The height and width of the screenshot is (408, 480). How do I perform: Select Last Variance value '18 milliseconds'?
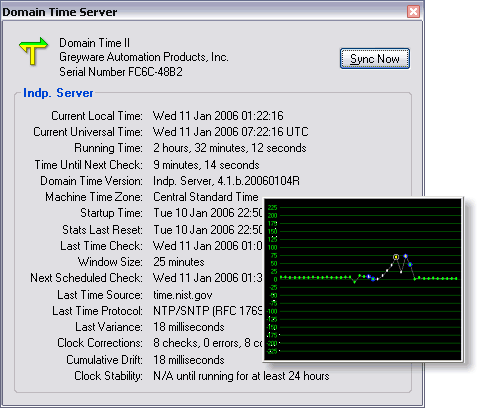[189, 327]
